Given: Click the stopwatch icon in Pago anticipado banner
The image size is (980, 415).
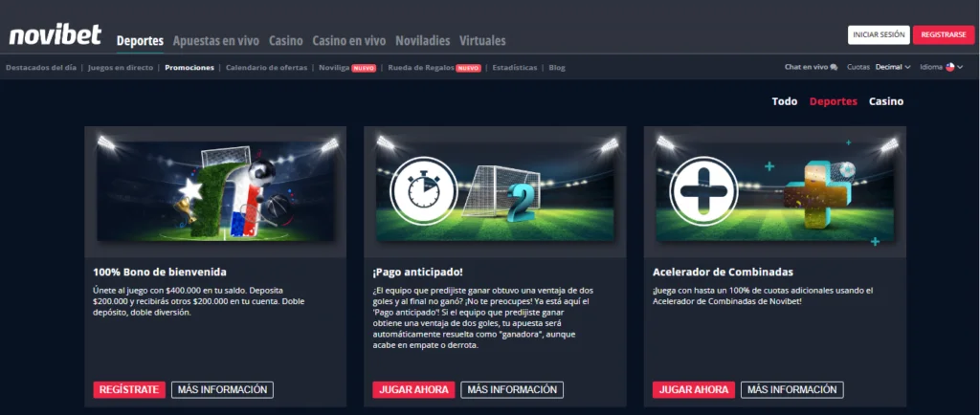Looking at the screenshot, I should point(423,189).
